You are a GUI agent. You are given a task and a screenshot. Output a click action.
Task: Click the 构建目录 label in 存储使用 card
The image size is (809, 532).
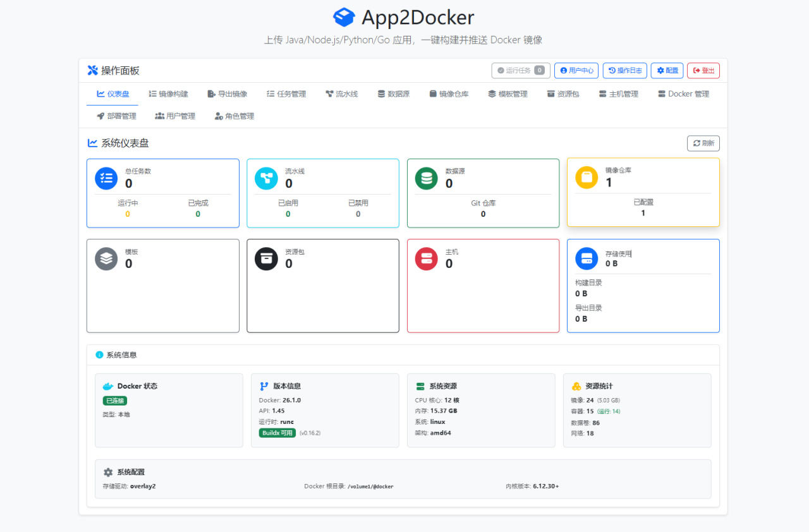tap(588, 282)
